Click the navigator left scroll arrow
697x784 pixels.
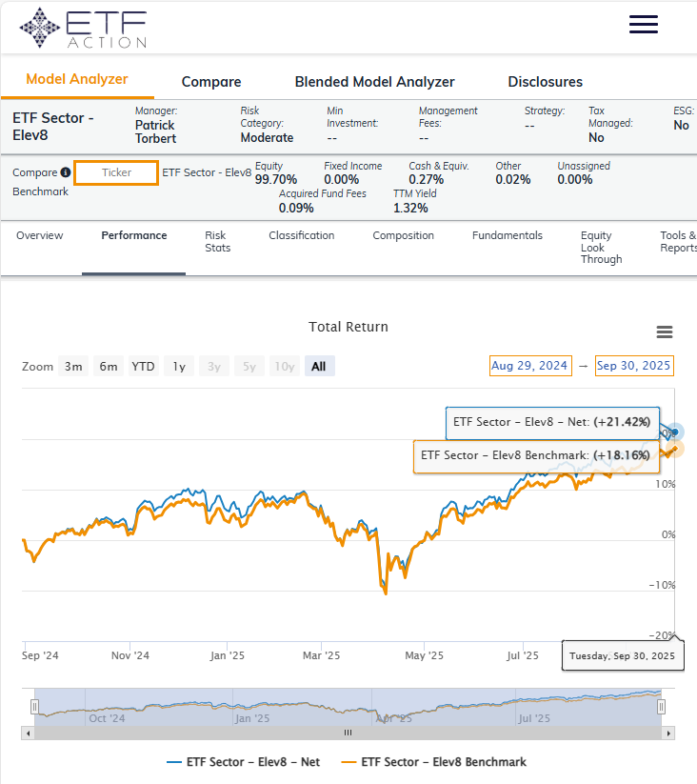click(x=28, y=733)
